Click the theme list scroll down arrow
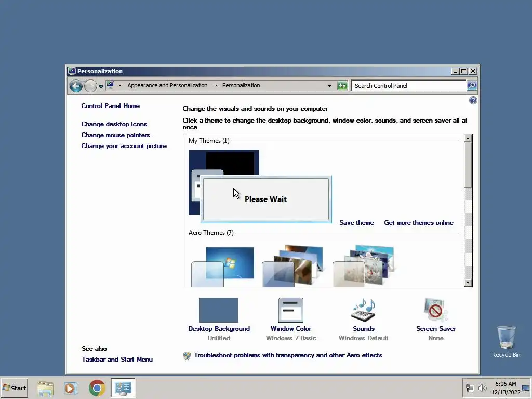The height and width of the screenshot is (399, 532). (x=468, y=282)
